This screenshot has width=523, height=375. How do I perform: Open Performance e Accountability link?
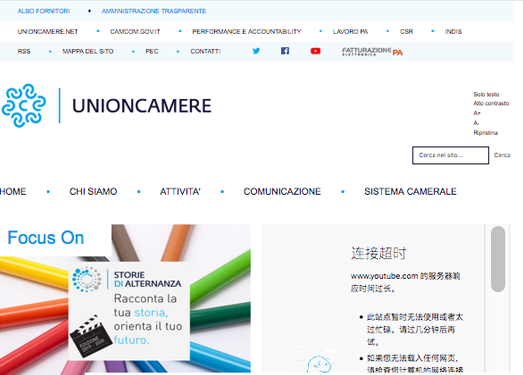[246, 31]
